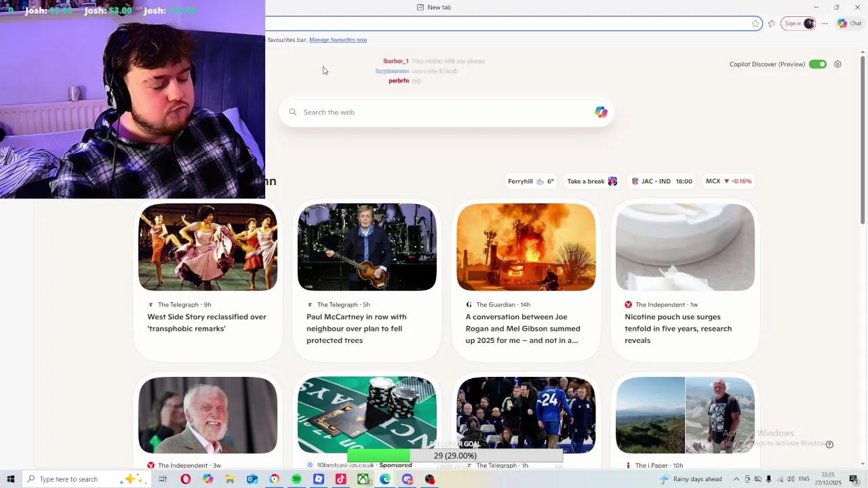Open the notification center icon
The width and height of the screenshot is (868, 488).
(x=854, y=479)
